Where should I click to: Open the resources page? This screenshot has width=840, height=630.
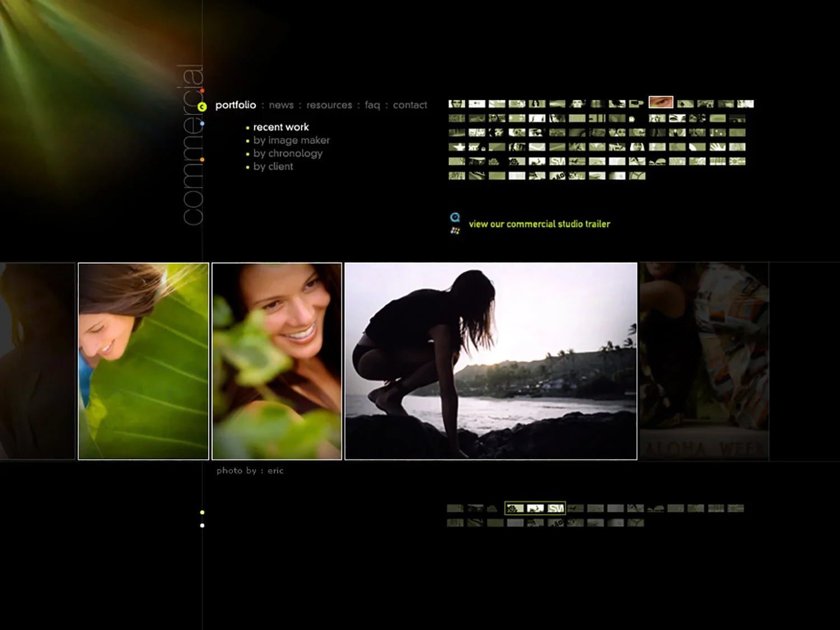[329, 105]
